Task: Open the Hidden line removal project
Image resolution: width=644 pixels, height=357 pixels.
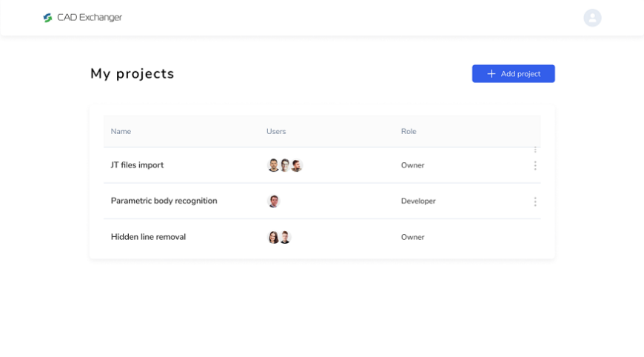Action: pyautogui.click(x=148, y=237)
